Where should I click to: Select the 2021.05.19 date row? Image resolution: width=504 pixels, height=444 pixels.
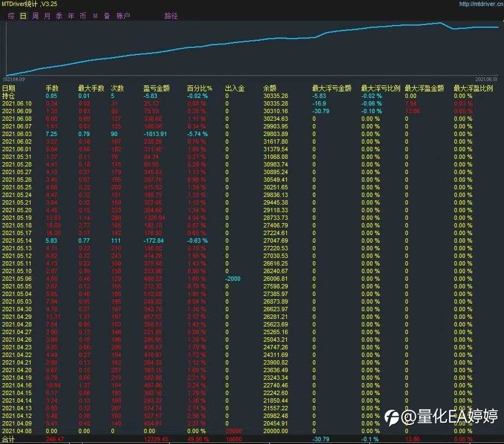pos(17,218)
